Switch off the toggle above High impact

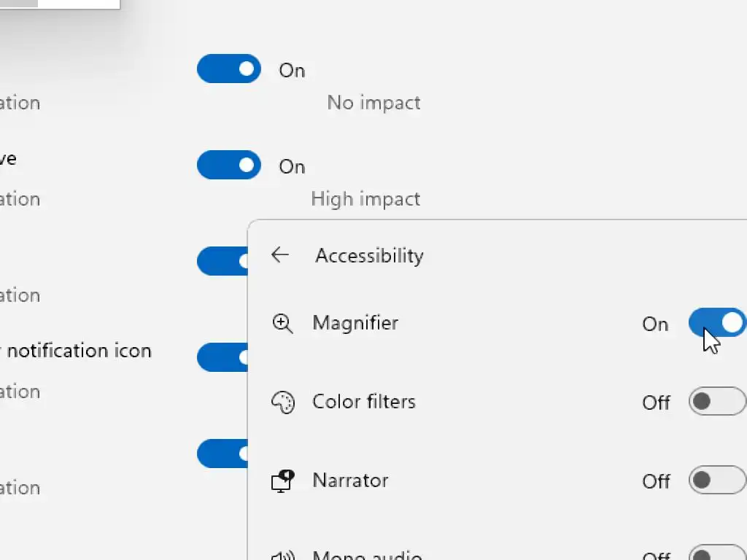coord(229,166)
